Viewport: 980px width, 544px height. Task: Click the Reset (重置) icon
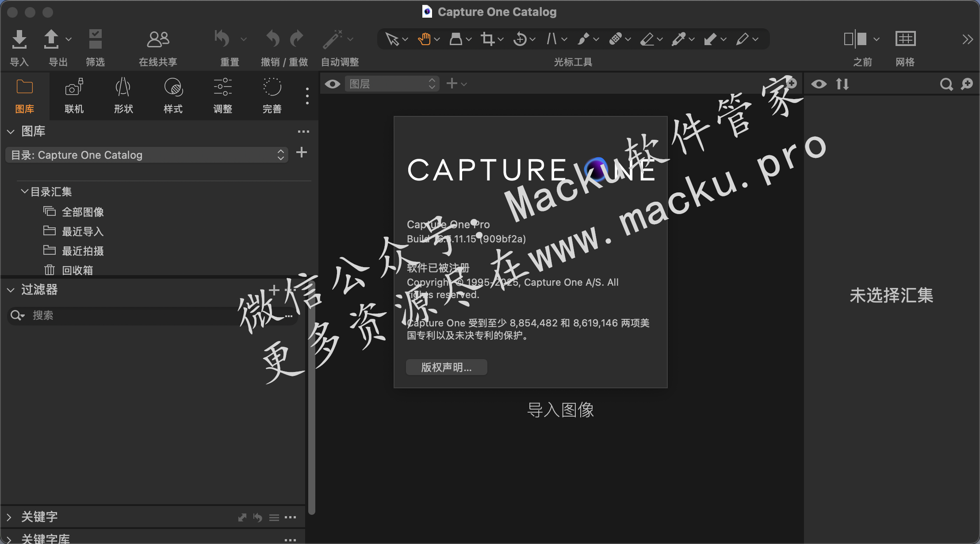tap(222, 39)
